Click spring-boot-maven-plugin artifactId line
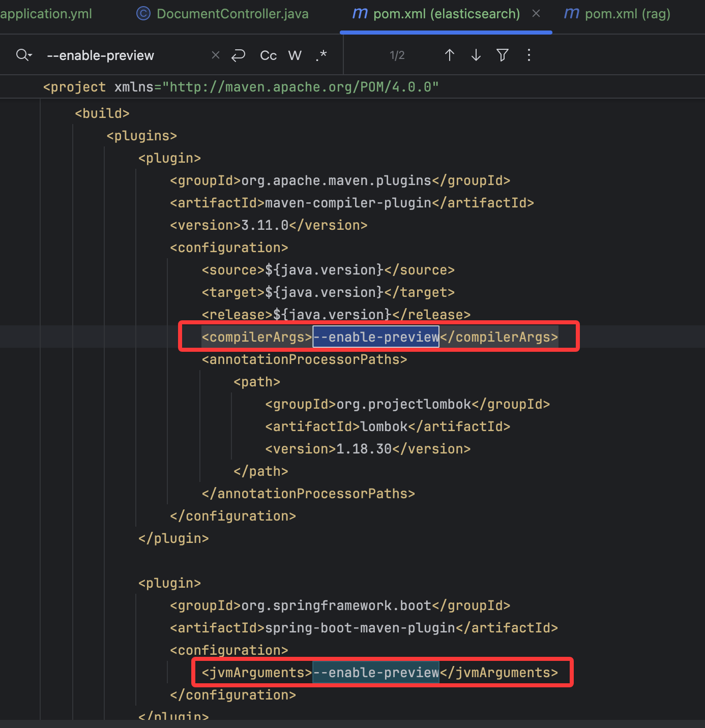This screenshot has height=728, width=705. pos(364,628)
